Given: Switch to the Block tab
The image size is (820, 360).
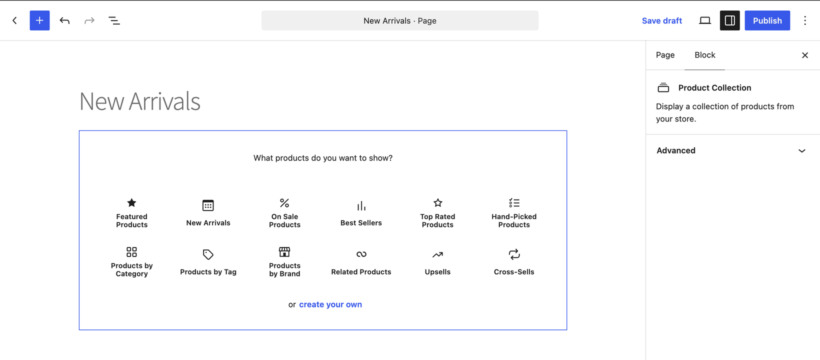Looking at the screenshot, I should tap(705, 55).
